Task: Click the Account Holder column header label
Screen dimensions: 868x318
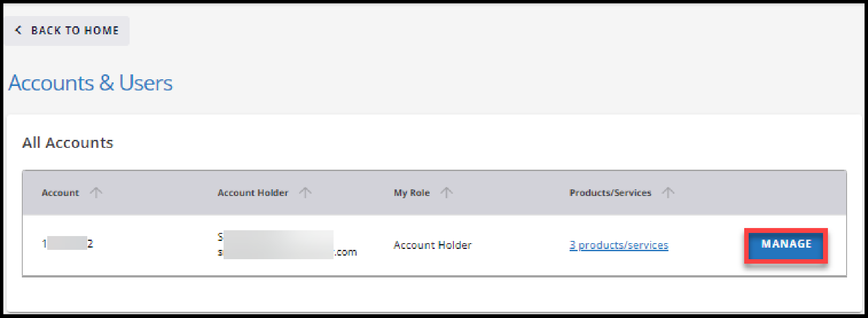Action: point(253,193)
